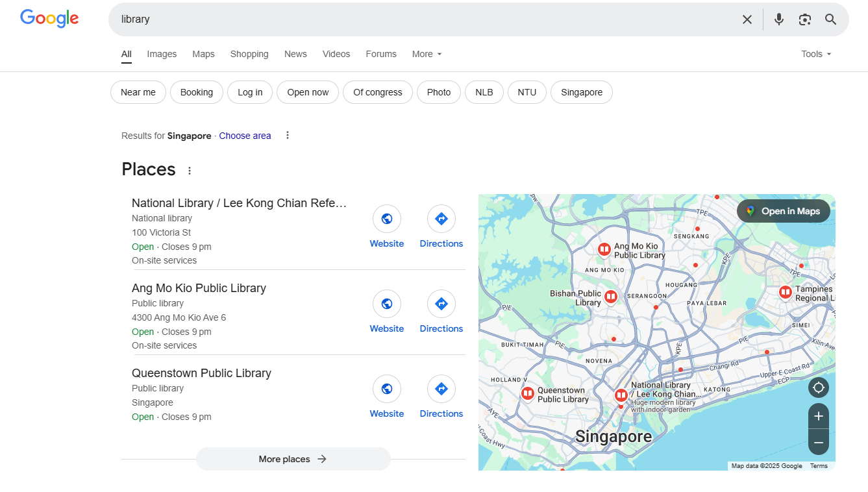
Task: Start voice search with microphone icon
Action: 779,19
